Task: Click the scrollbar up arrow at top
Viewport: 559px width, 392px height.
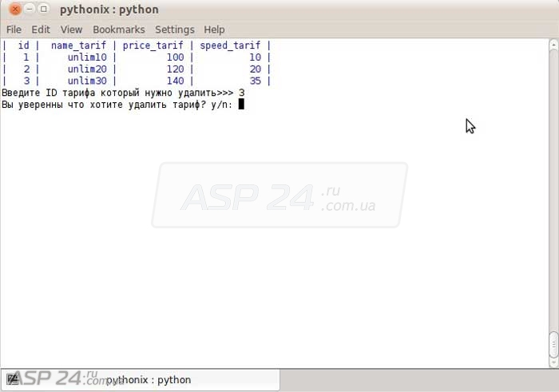Action: 553,45
